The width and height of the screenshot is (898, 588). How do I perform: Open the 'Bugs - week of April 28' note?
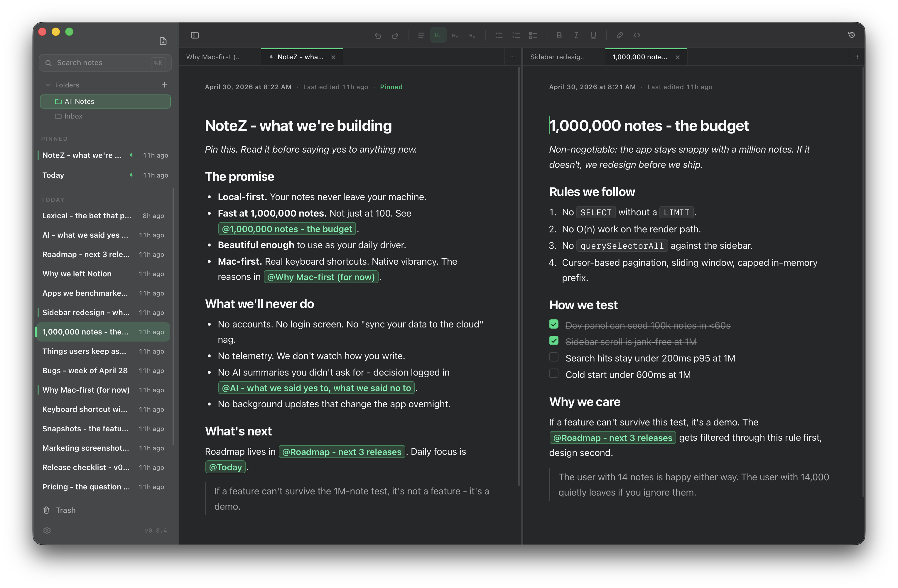coord(103,370)
